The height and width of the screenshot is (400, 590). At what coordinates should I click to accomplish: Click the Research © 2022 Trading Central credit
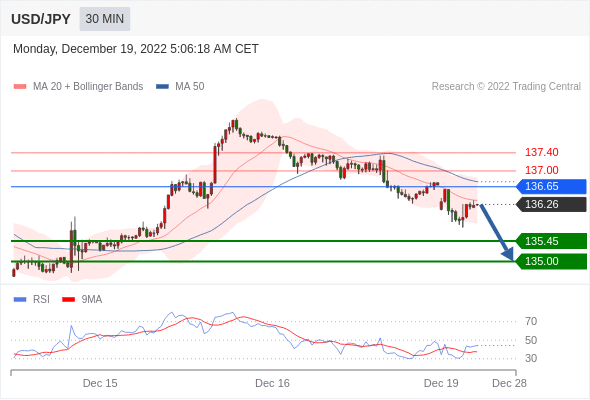click(506, 87)
